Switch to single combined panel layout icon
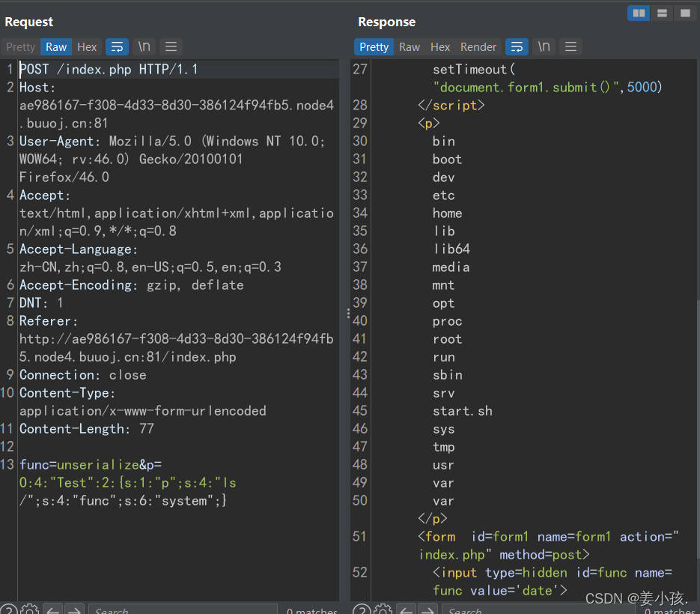The image size is (700, 614). [685, 13]
